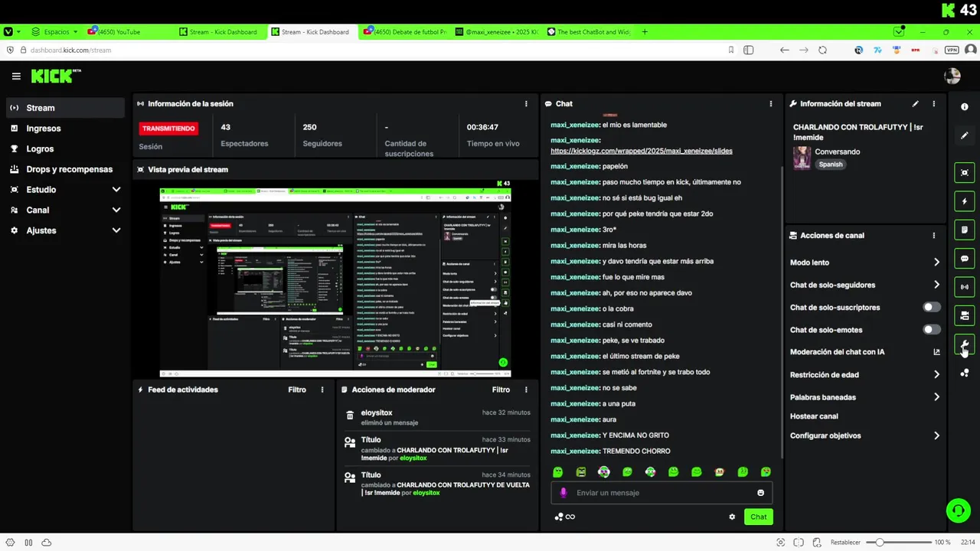Open Logros in the sidebar
The image size is (980, 551).
click(x=64, y=148)
